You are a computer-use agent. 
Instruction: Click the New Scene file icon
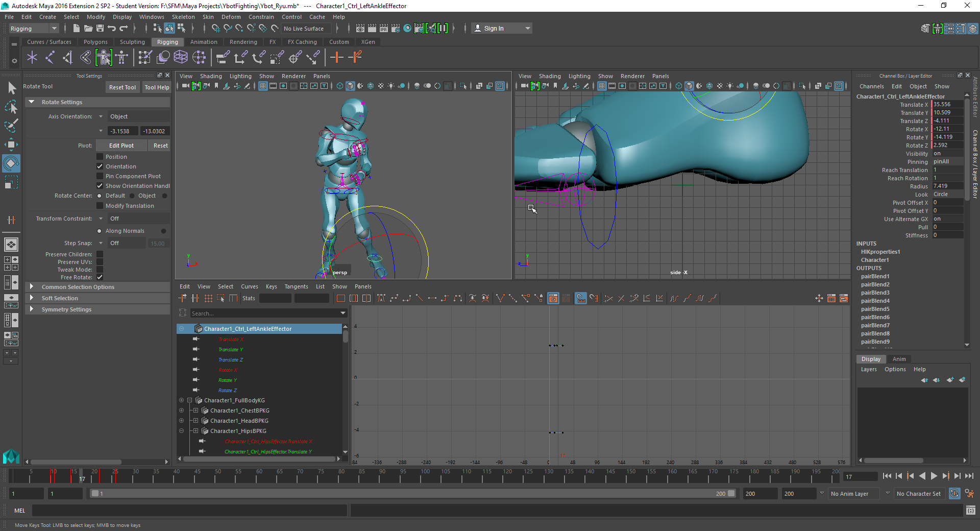pyautogui.click(x=76, y=28)
